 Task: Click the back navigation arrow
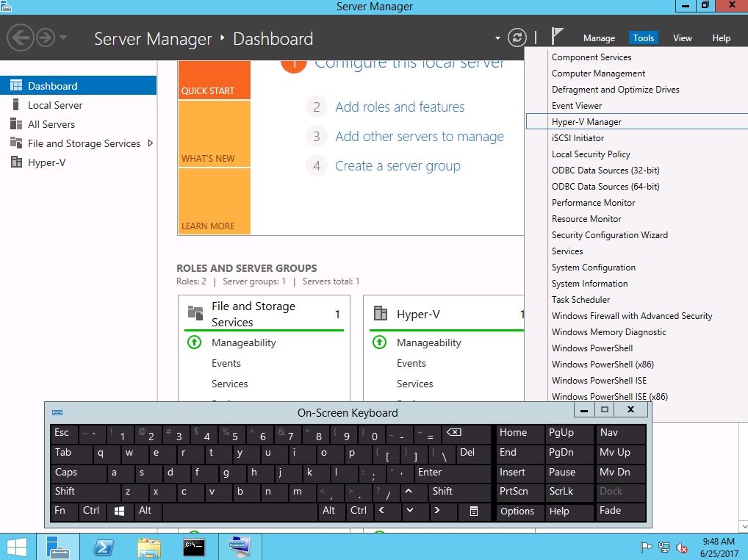(x=21, y=37)
